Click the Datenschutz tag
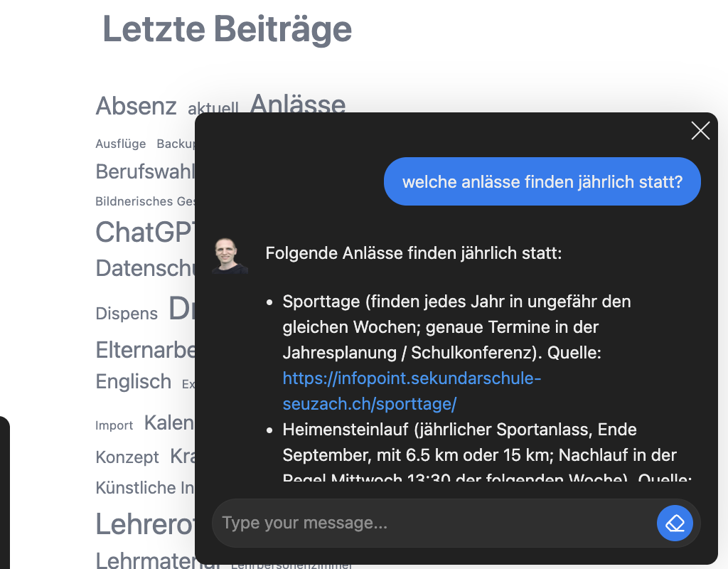This screenshot has width=728, height=569. 145,268
